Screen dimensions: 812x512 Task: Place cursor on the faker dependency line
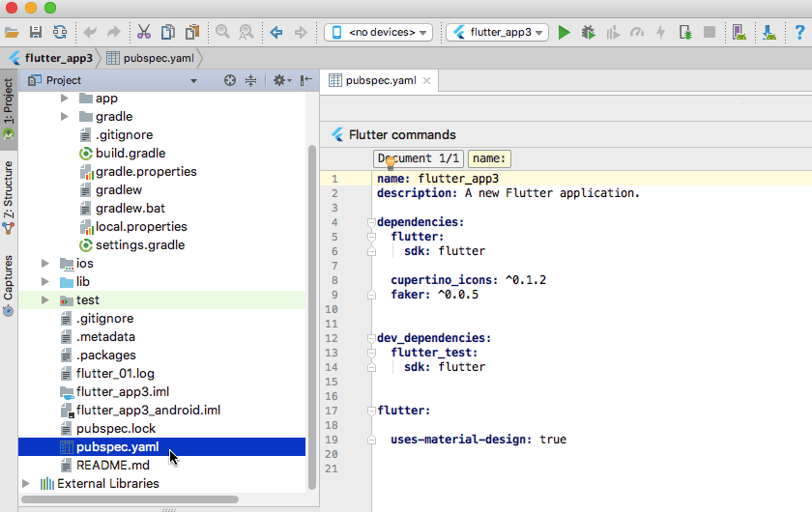click(x=435, y=295)
